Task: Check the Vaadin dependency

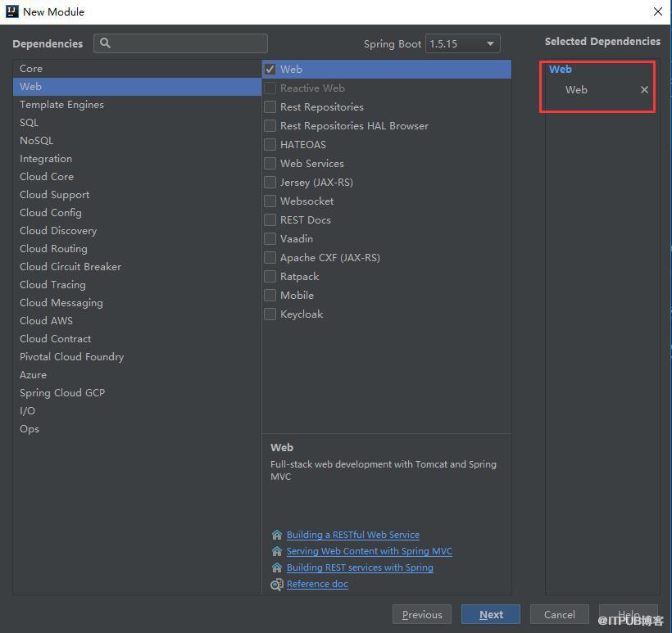Action: [x=270, y=239]
